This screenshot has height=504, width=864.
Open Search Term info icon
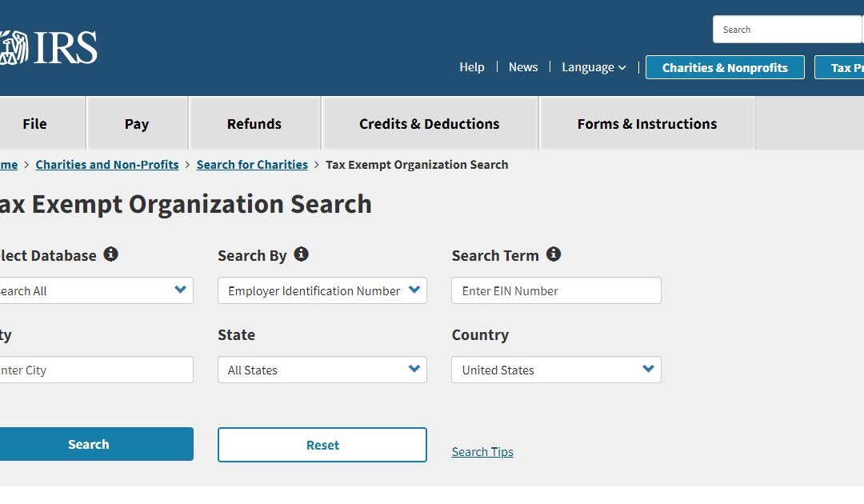(554, 254)
